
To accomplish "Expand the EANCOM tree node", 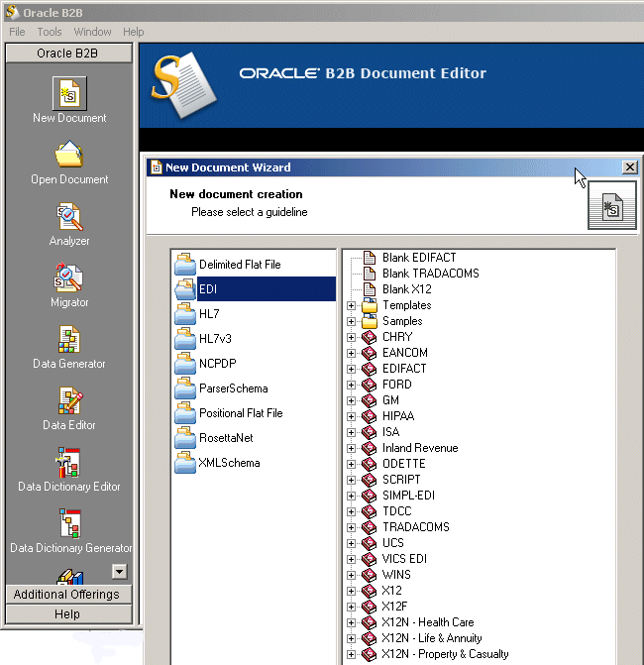I will click(x=351, y=353).
